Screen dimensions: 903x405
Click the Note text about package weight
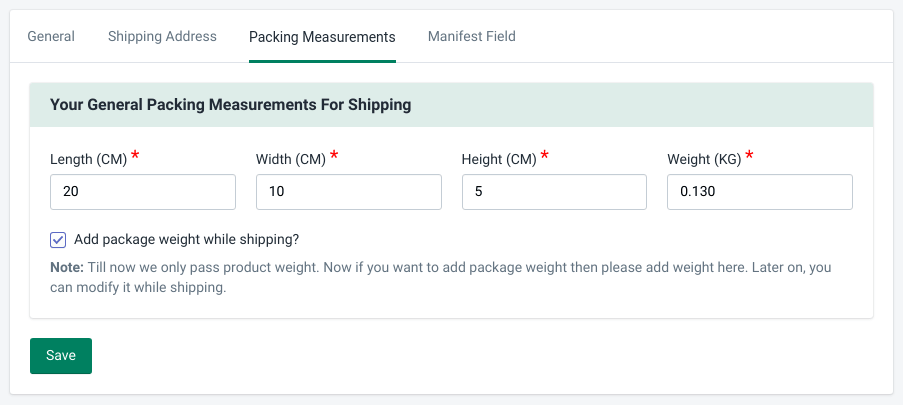440,278
